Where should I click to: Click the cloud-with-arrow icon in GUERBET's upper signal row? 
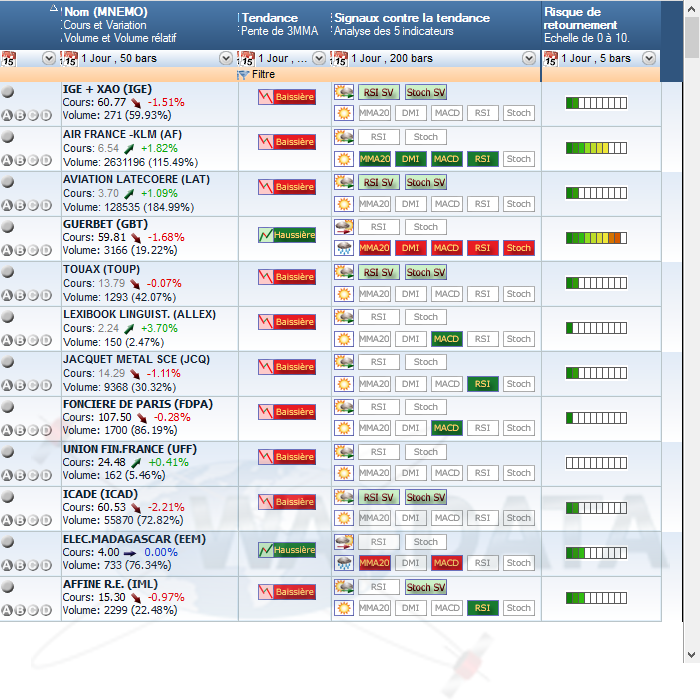click(344, 227)
